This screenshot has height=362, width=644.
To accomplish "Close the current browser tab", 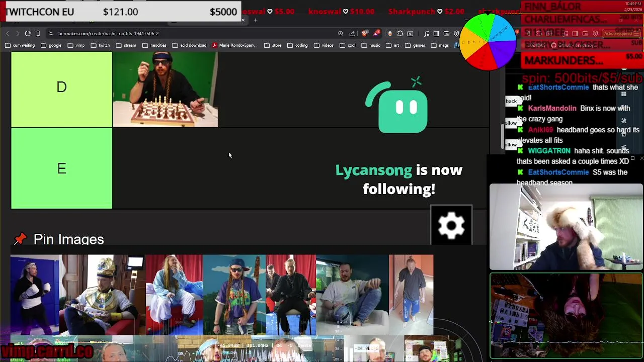I will (243, 20).
